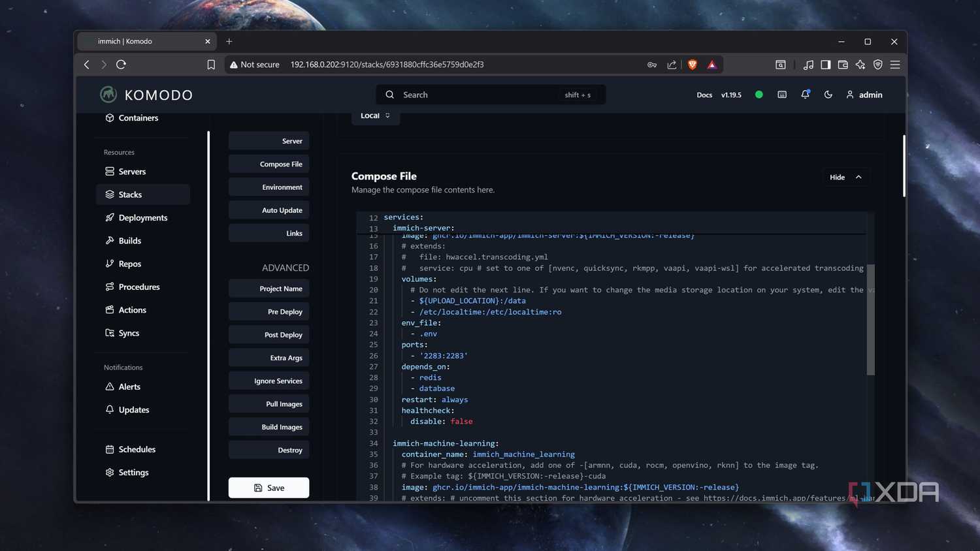
Task: Close the immich | Komodo tab
Action: click(x=208, y=41)
